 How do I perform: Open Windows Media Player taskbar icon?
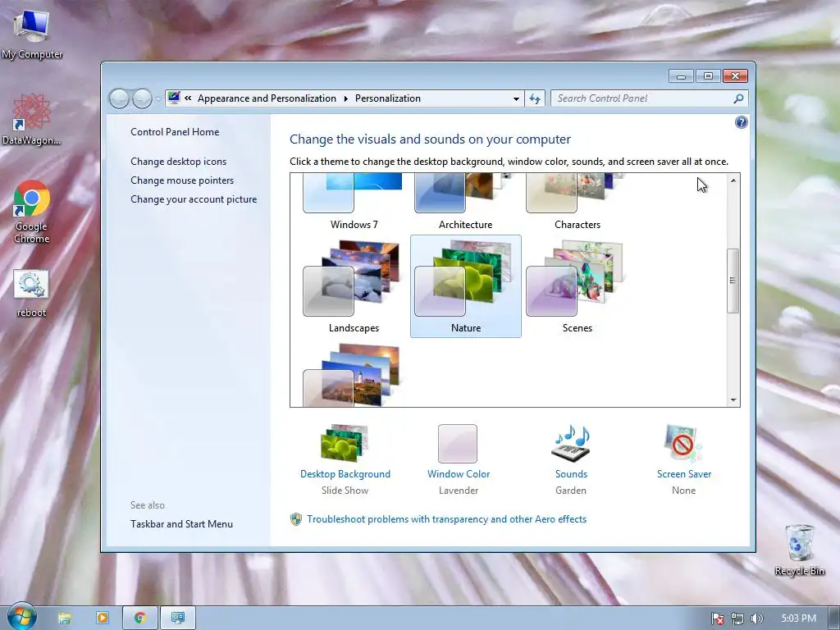(102, 619)
